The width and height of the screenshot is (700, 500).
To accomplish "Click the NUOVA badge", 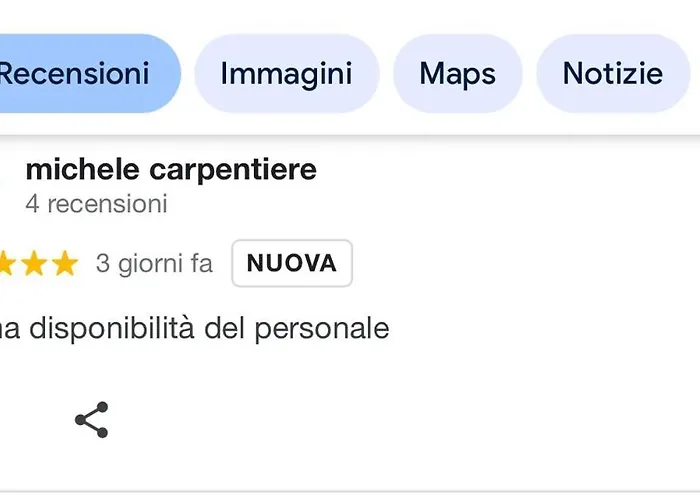I will pyautogui.click(x=292, y=263).
